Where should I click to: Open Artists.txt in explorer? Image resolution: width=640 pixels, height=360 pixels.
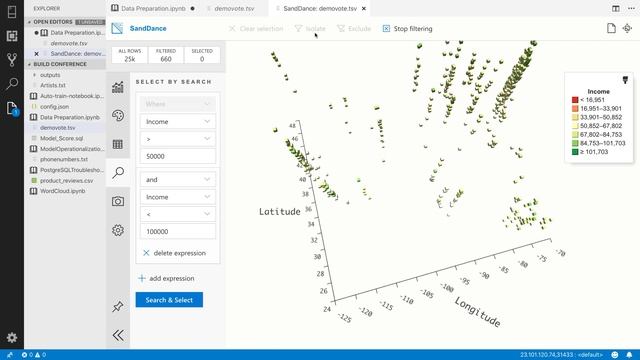(53, 85)
